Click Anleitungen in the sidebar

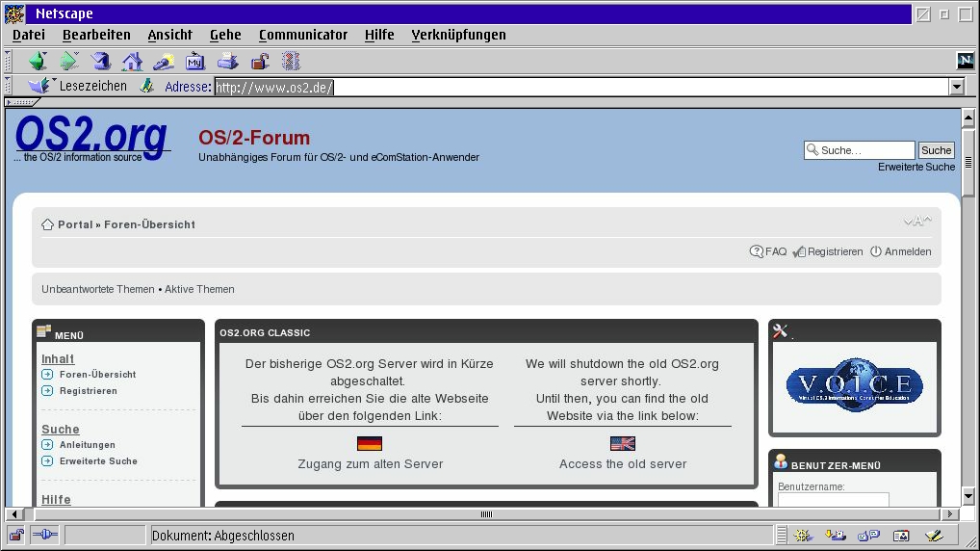88,445
